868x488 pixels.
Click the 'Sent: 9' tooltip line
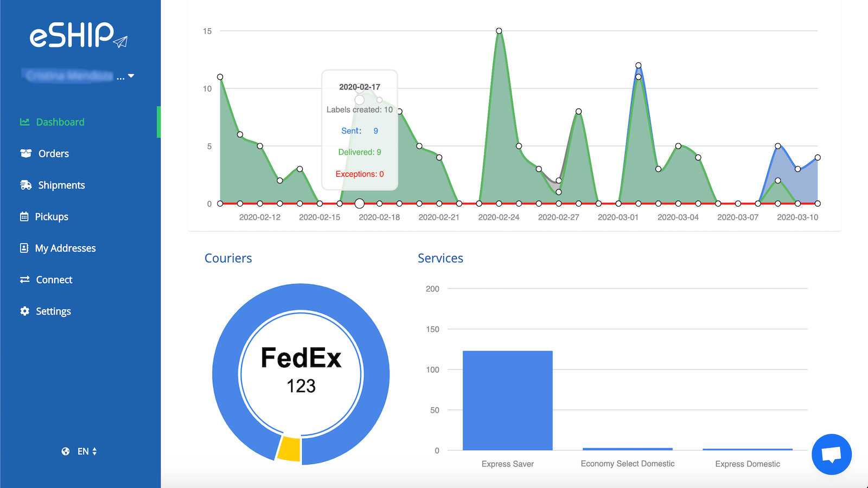point(360,131)
